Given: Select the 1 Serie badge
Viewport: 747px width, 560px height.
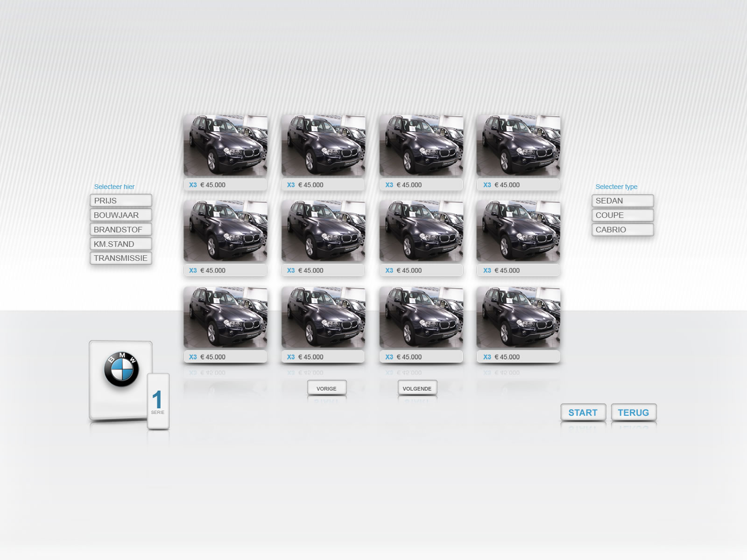Looking at the screenshot, I should tap(158, 401).
